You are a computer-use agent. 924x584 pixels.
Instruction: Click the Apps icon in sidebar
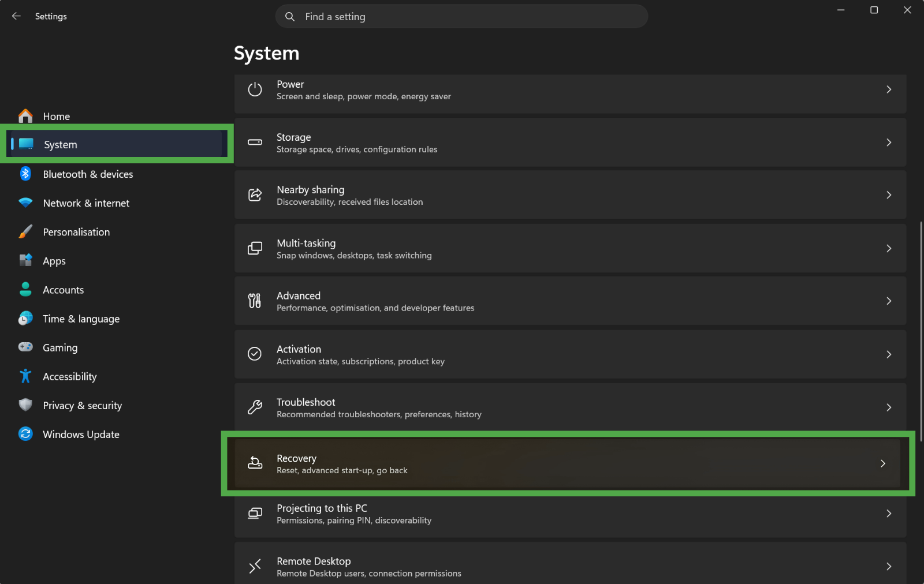coord(25,260)
